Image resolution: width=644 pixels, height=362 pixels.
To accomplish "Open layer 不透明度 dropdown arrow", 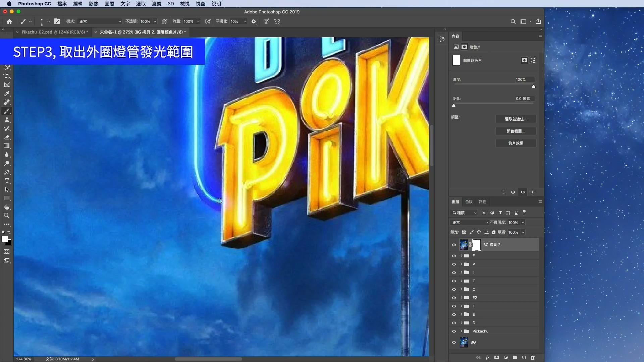I will (x=523, y=223).
